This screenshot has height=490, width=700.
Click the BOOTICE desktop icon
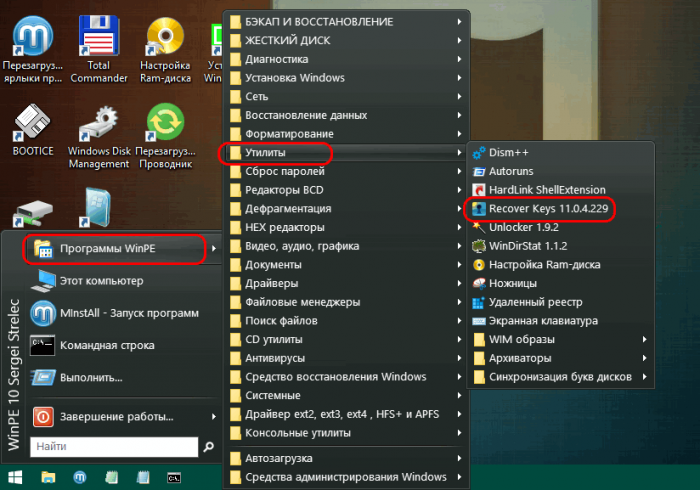tap(33, 130)
